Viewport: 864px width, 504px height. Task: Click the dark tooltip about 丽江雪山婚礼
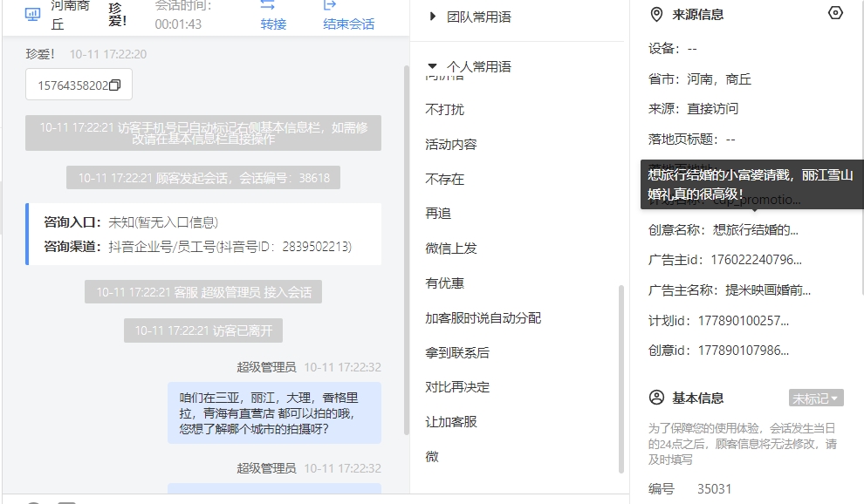coord(752,185)
